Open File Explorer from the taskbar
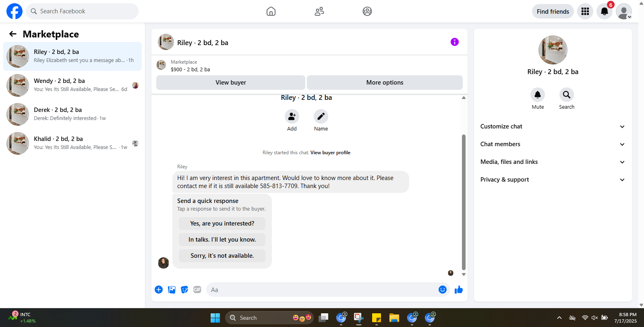 tap(394, 318)
